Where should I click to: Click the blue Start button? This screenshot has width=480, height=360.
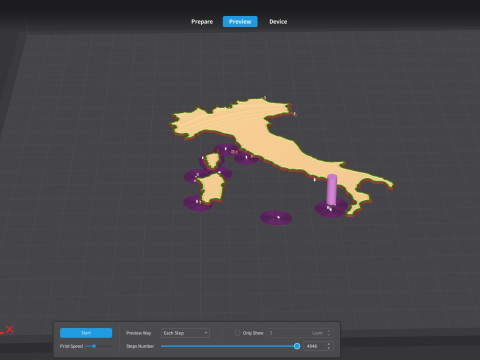click(x=86, y=333)
